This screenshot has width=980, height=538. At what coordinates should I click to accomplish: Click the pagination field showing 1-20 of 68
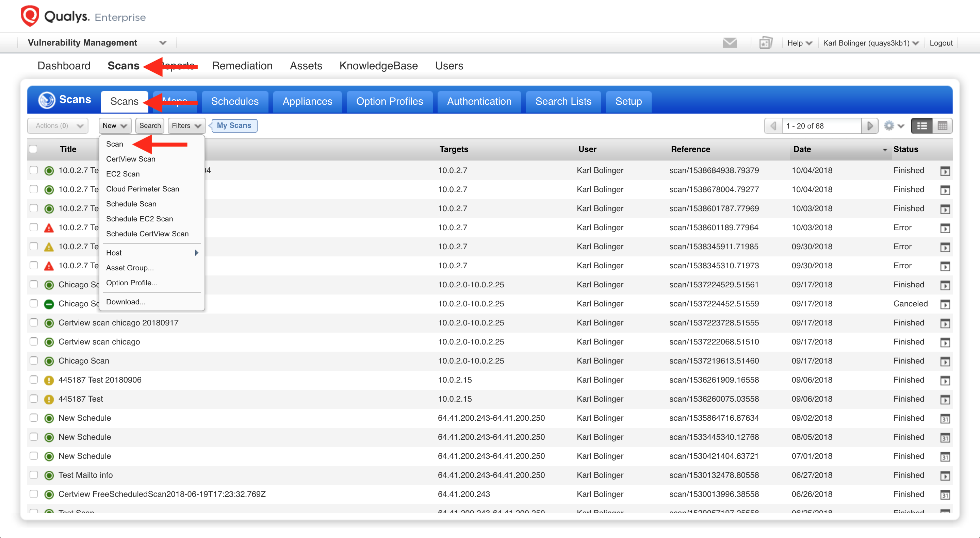(x=821, y=125)
